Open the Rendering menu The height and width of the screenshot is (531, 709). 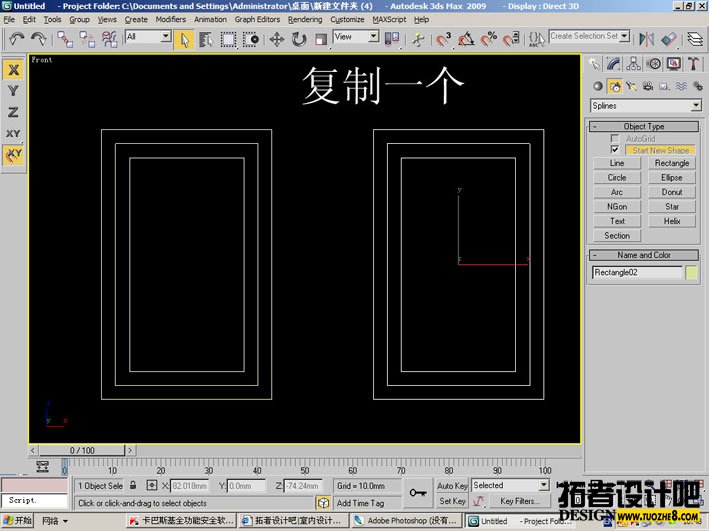click(x=305, y=19)
